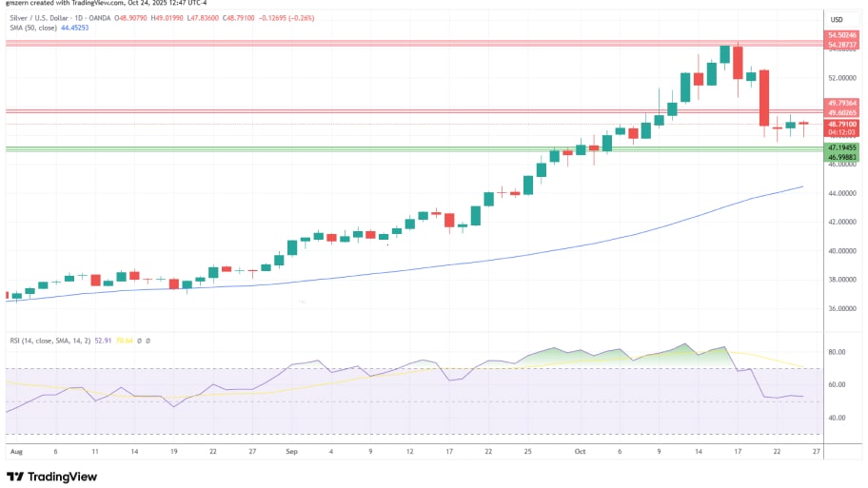Image resolution: width=868 pixels, height=488 pixels.
Task: Select the green support zone band
Action: [x=381, y=148]
